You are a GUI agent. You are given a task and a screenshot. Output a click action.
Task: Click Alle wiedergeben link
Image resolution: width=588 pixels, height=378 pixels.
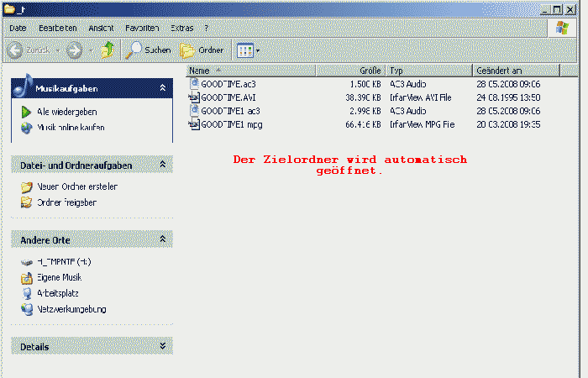[x=66, y=112]
